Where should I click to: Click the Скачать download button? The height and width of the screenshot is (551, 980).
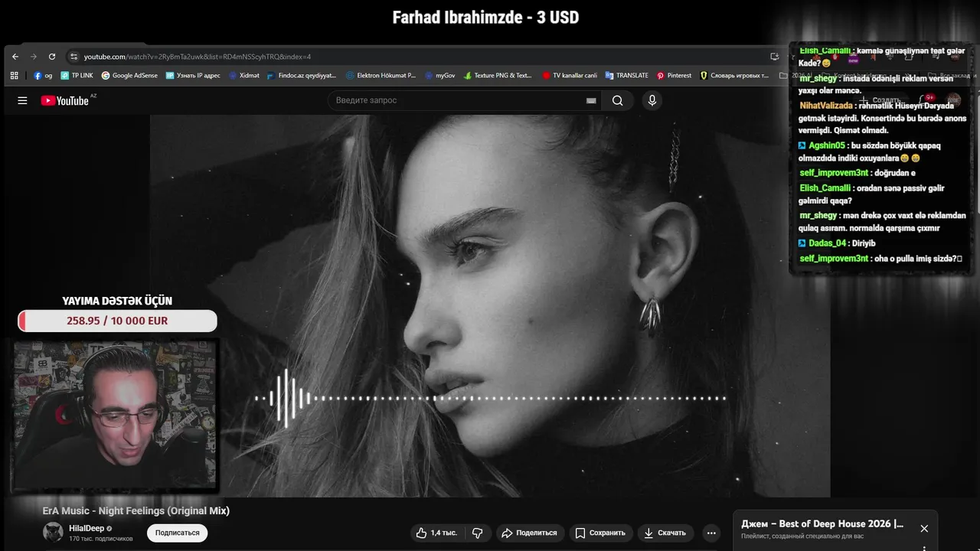[665, 533]
